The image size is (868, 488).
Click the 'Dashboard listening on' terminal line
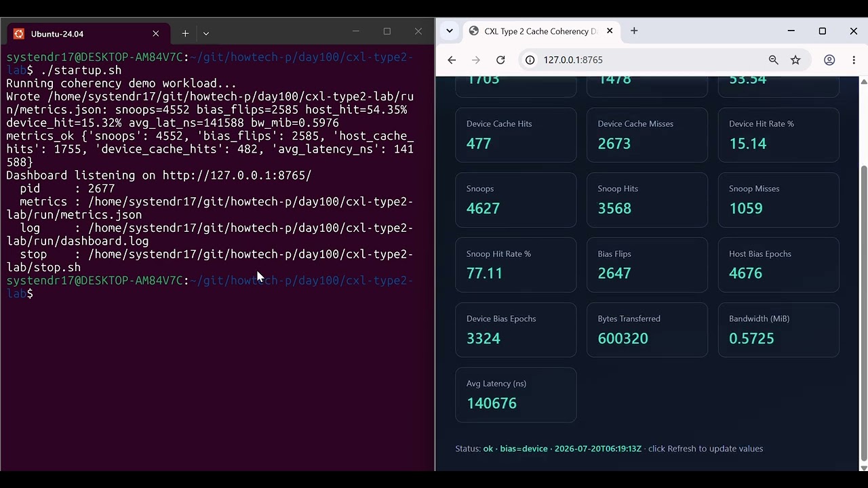click(x=159, y=176)
